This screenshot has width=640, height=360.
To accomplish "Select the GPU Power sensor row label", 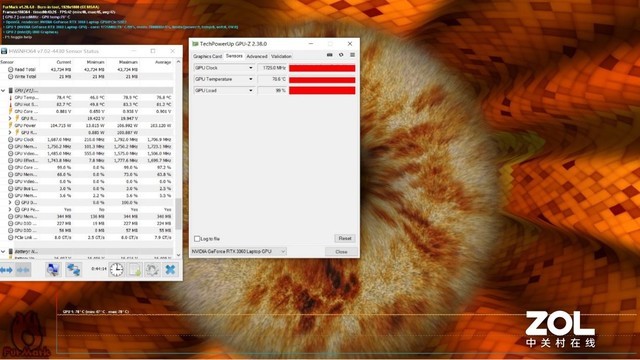I will pyautogui.click(x=25, y=125).
